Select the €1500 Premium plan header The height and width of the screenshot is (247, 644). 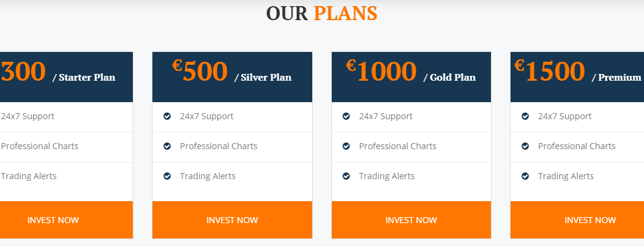577,77
